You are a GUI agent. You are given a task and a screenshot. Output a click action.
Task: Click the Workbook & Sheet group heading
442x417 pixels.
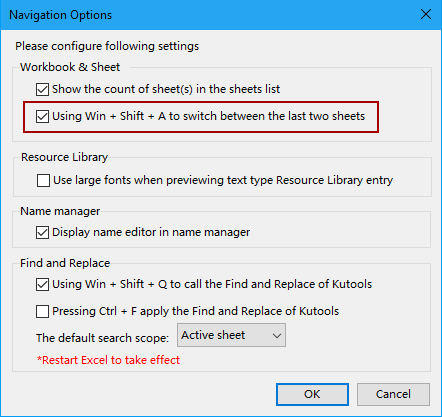point(70,67)
